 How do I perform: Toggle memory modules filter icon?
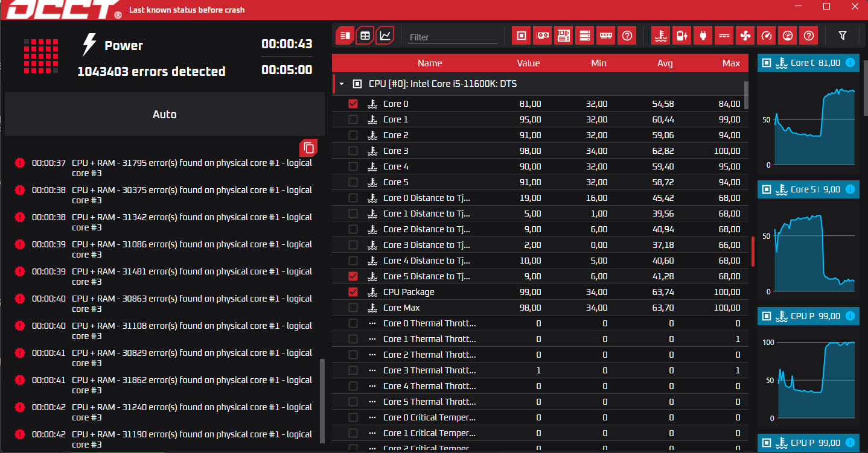(605, 36)
